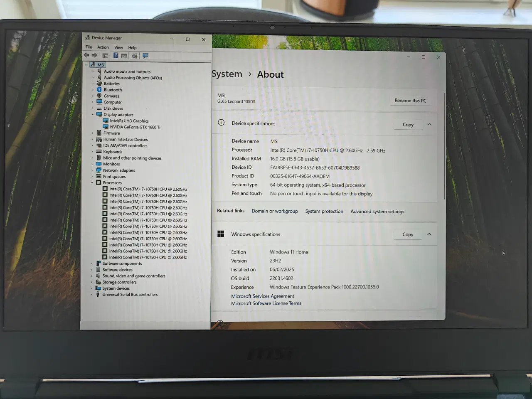Click the Computer category monitor icon

tap(99, 102)
